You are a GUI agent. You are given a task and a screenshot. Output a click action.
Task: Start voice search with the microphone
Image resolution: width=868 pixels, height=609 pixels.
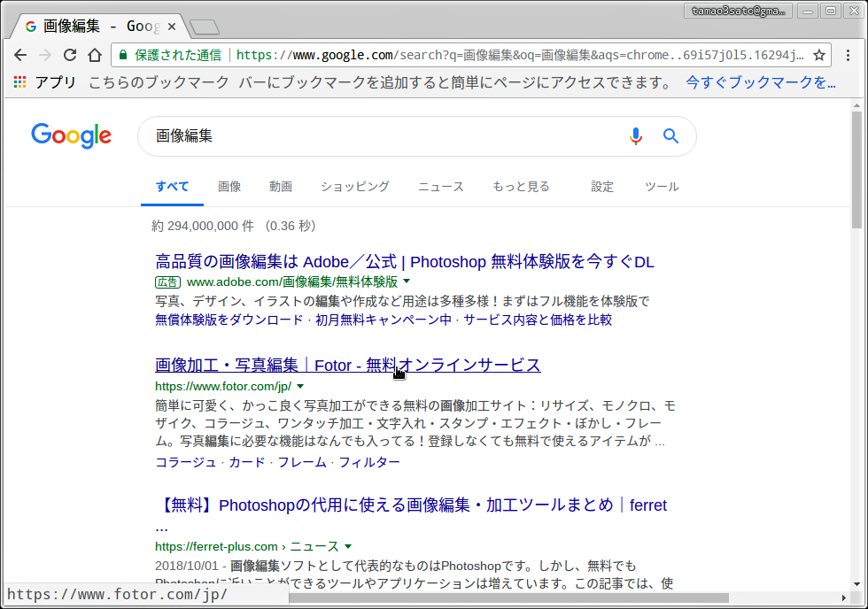tap(636, 136)
